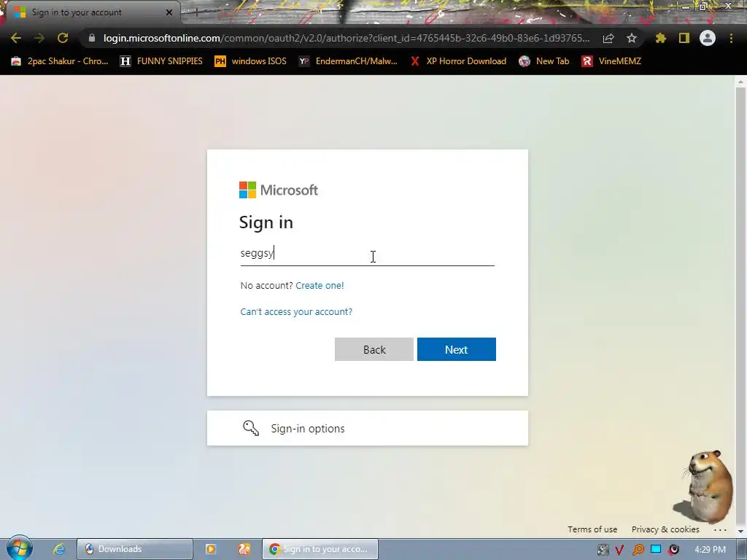Open the Chrome profile avatar
The image size is (747, 560).
click(x=708, y=38)
